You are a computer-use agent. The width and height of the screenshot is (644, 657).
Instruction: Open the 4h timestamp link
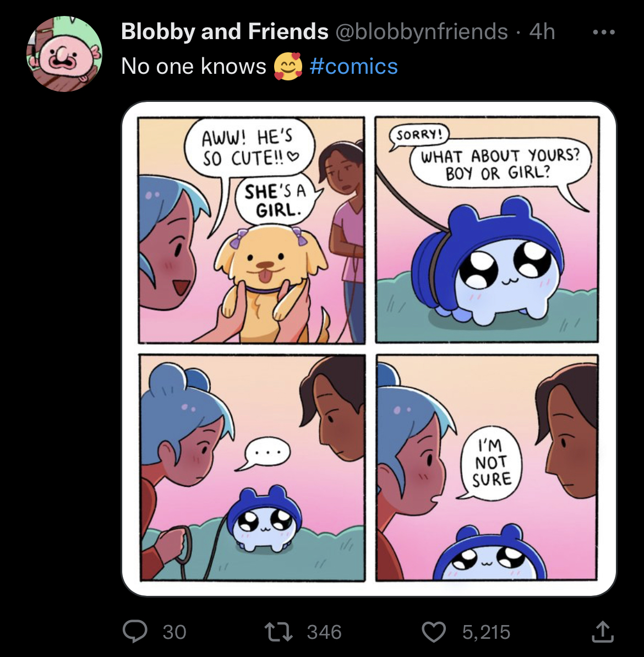tap(542, 32)
